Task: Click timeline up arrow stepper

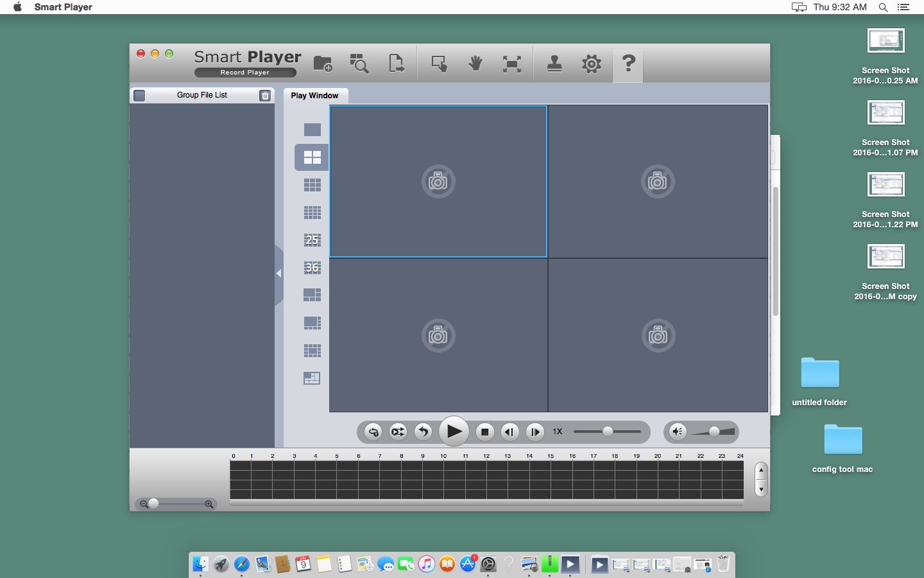Action: pyautogui.click(x=761, y=471)
